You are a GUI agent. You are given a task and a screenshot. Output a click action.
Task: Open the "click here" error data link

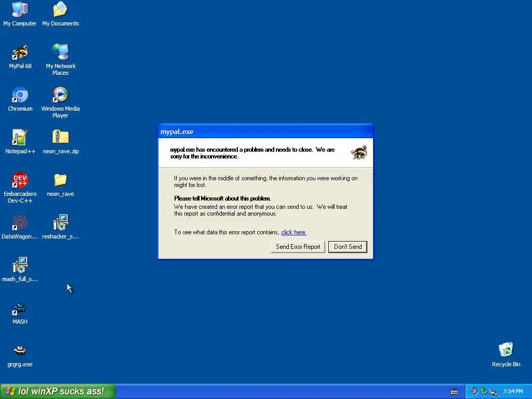click(x=294, y=232)
